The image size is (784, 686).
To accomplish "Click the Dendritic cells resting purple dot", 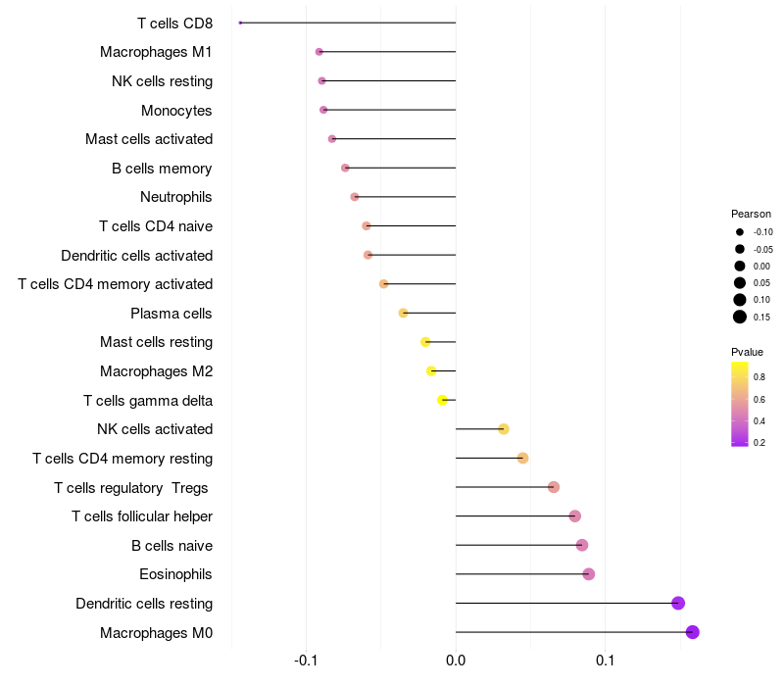I will click(678, 603).
